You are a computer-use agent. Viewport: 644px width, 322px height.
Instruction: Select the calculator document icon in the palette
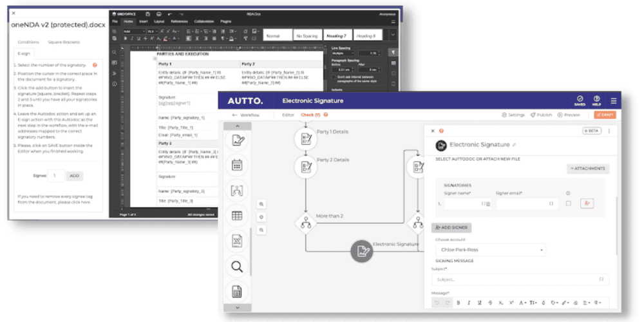coord(236,292)
